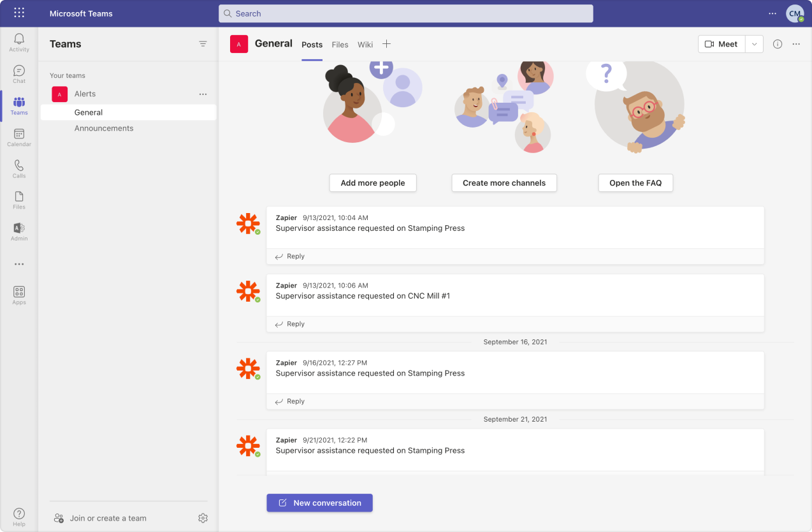Open more options for Alerts team
Screen dimensions: 812x532
click(203, 94)
